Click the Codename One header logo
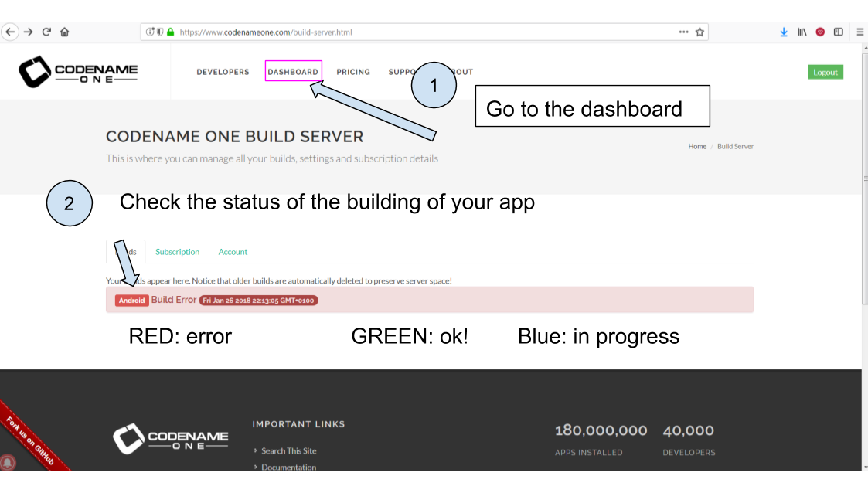This screenshot has width=868, height=493. pyautogui.click(x=78, y=72)
